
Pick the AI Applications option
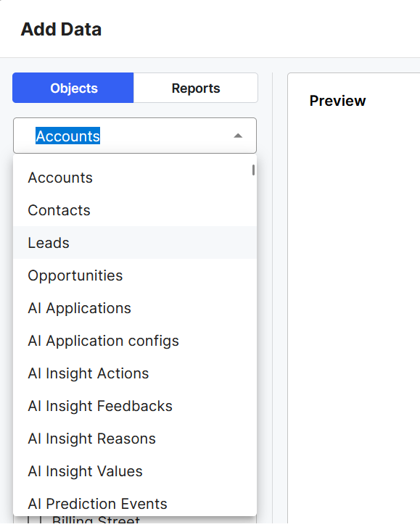[x=135, y=308]
